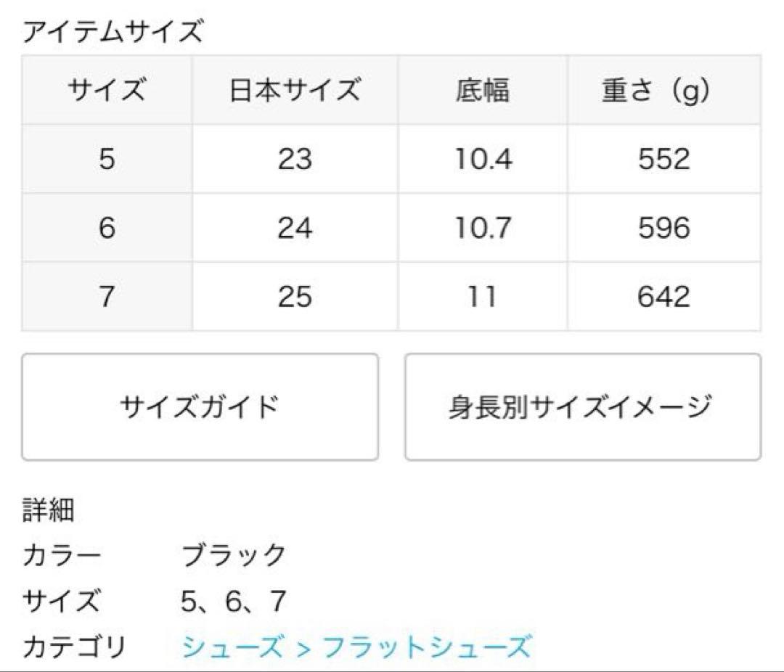Click size 7 row header cell

pyautogui.click(x=107, y=297)
